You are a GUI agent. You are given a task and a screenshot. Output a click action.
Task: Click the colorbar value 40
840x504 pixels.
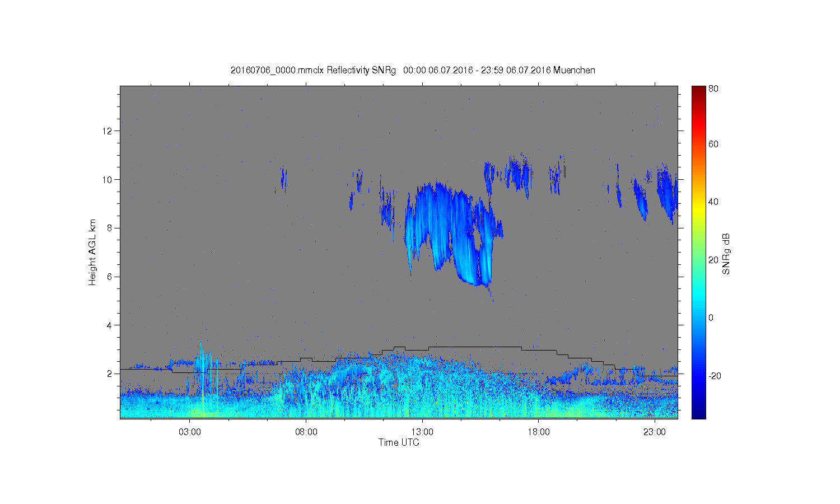tap(713, 202)
